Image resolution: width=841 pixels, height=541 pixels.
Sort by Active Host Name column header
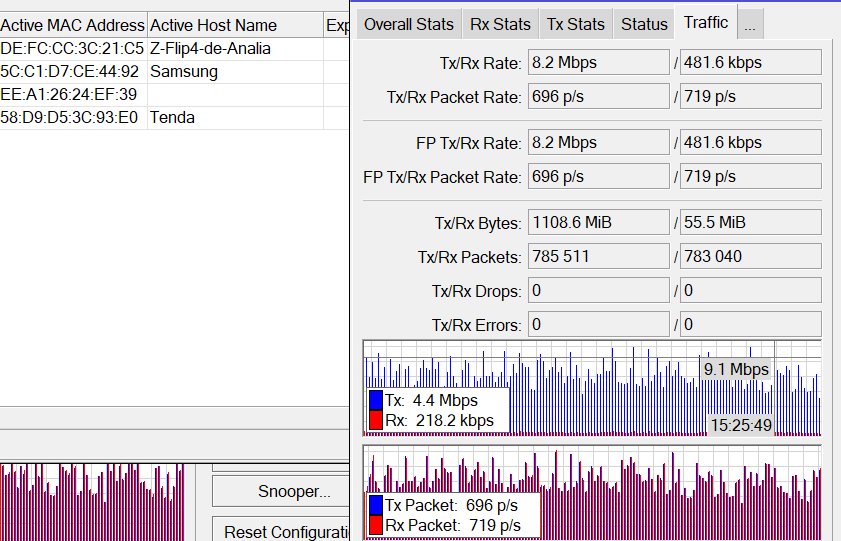[x=235, y=25]
